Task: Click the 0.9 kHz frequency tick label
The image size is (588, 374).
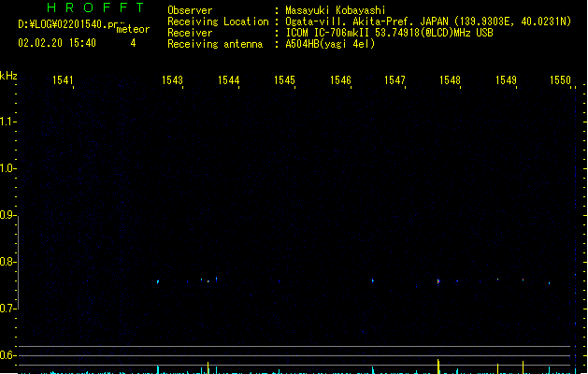Action: pyautogui.click(x=7, y=215)
